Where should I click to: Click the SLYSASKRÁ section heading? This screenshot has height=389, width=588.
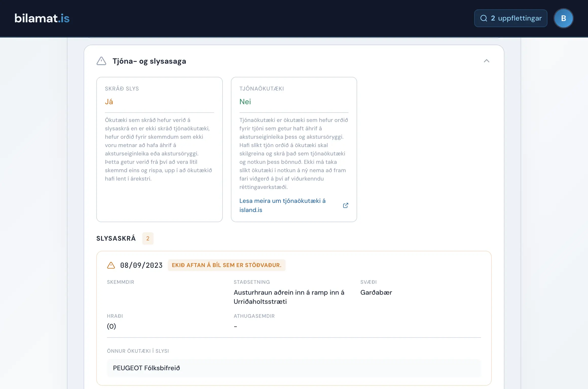[x=116, y=238]
